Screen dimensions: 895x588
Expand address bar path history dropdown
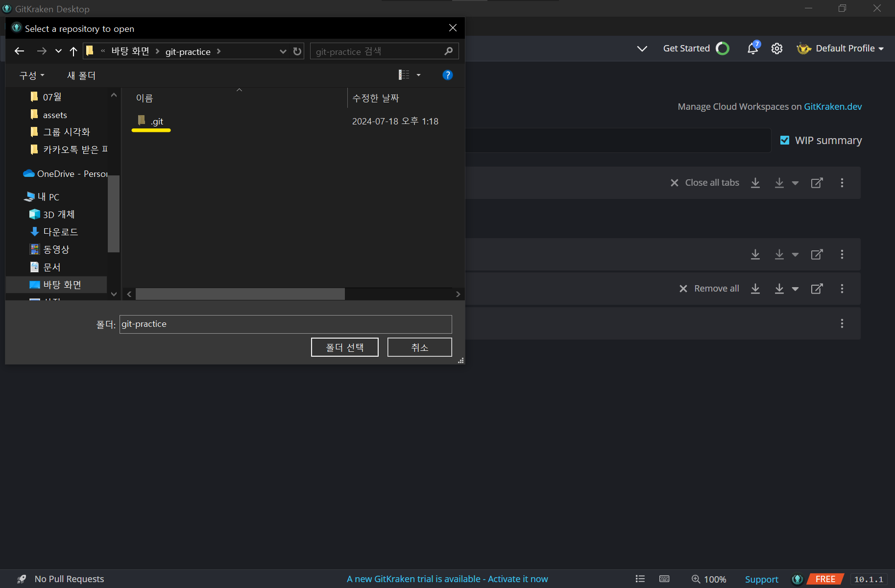point(283,51)
